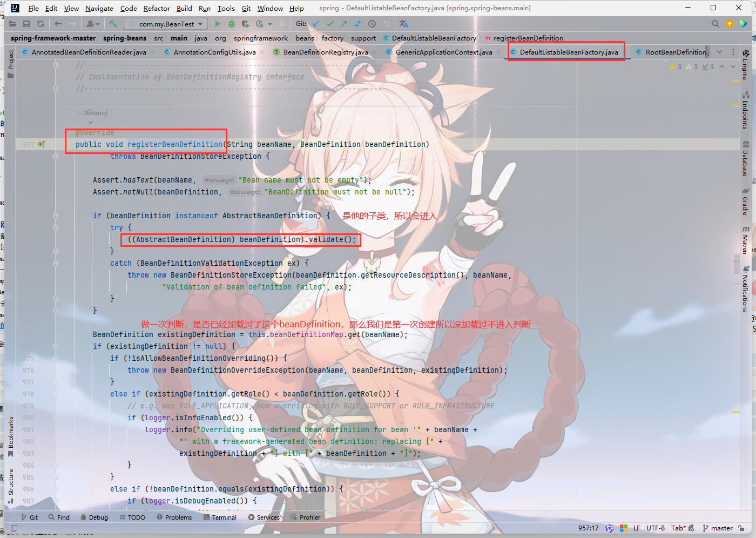Click spring-beans breadcrumb in navigation bar
756x538 pixels.
125,38
